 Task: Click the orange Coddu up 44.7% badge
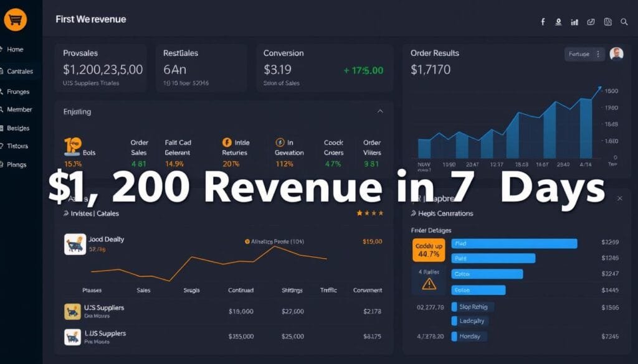[429, 250]
